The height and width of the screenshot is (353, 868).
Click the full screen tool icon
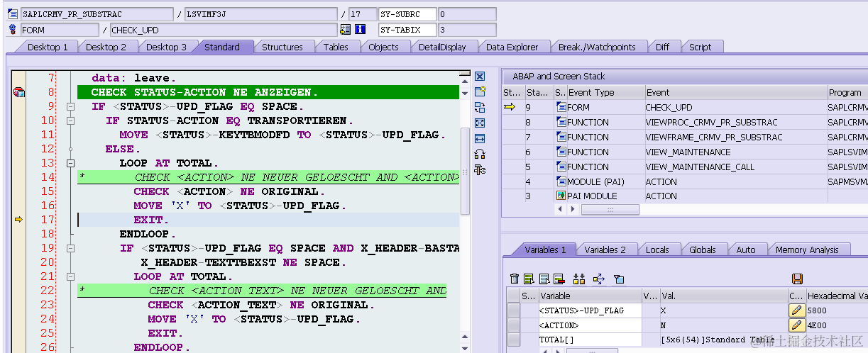(480, 123)
